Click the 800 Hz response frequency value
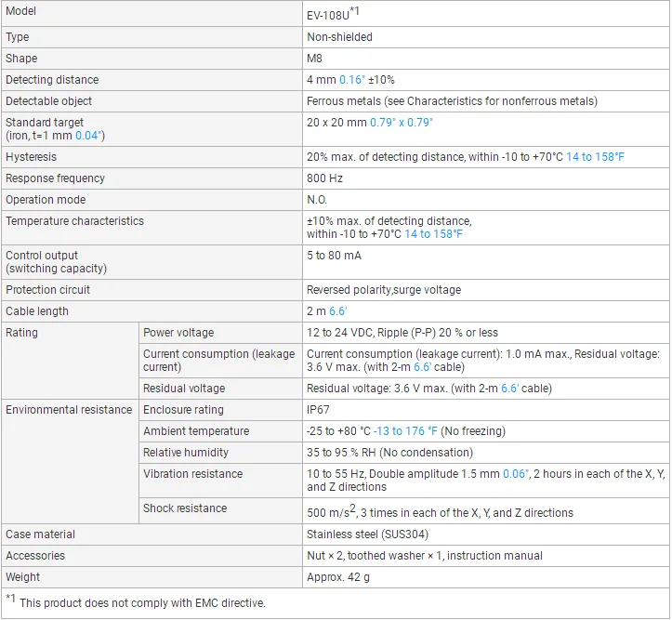 point(323,178)
